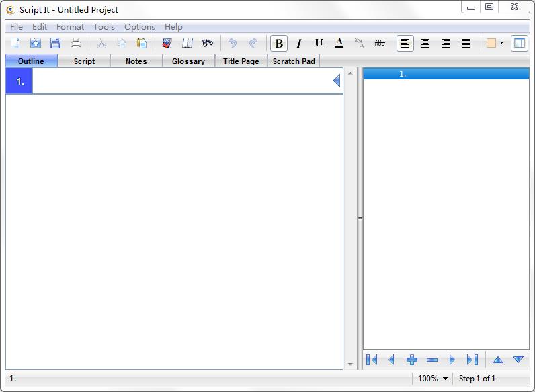The image size is (535, 392).
Task: Click the red-and-blue book toolbar icon
Action: pyautogui.click(x=167, y=43)
